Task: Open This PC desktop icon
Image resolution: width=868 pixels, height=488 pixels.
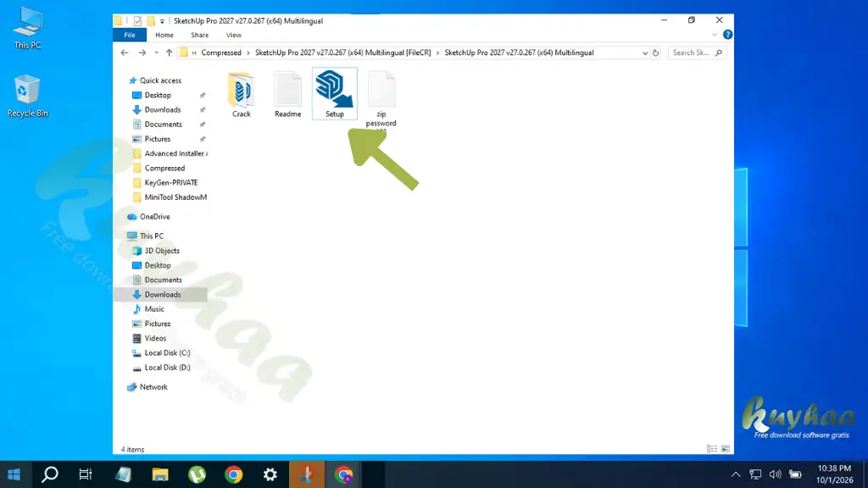Action: tap(28, 29)
